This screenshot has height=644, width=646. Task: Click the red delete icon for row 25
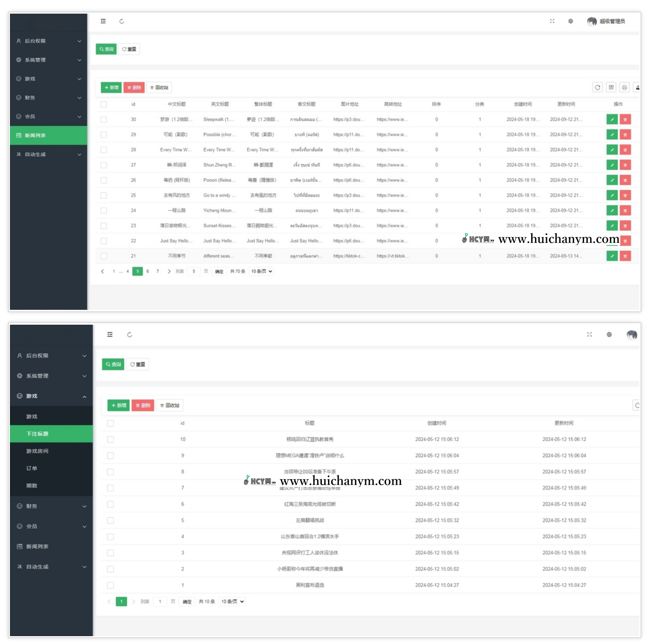(x=625, y=195)
